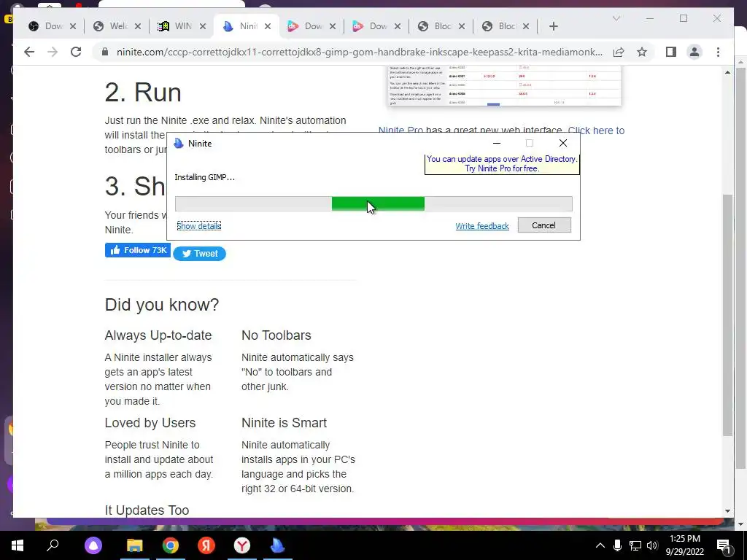Click the 'Ninite is Smart' heading

(284, 423)
